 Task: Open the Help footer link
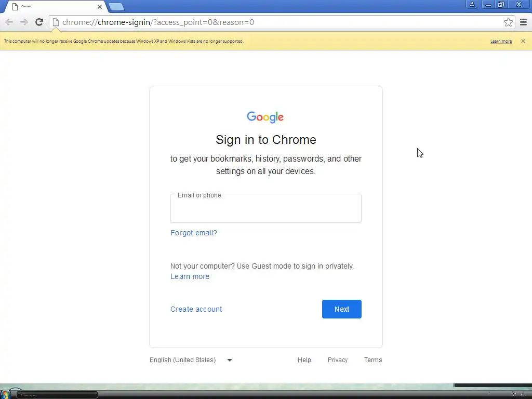coord(304,360)
